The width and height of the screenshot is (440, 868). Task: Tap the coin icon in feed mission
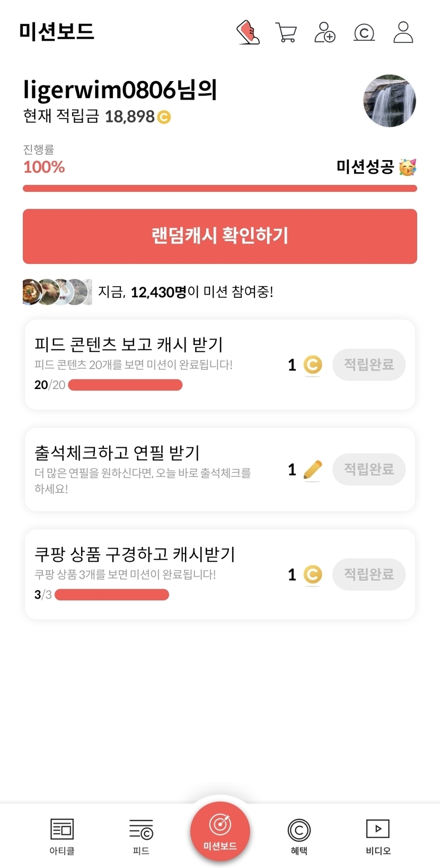(313, 365)
